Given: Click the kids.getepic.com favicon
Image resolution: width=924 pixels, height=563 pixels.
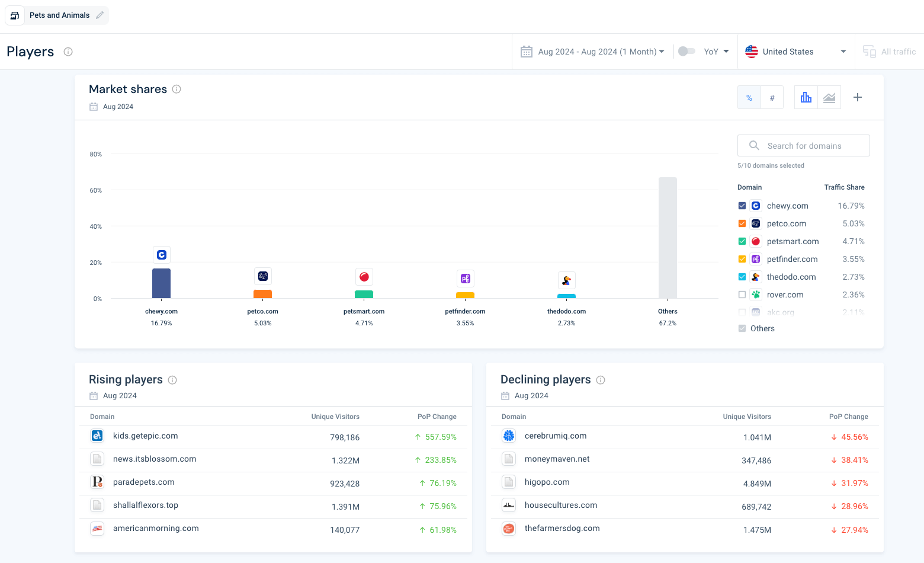Looking at the screenshot, I should pos(97,436).
